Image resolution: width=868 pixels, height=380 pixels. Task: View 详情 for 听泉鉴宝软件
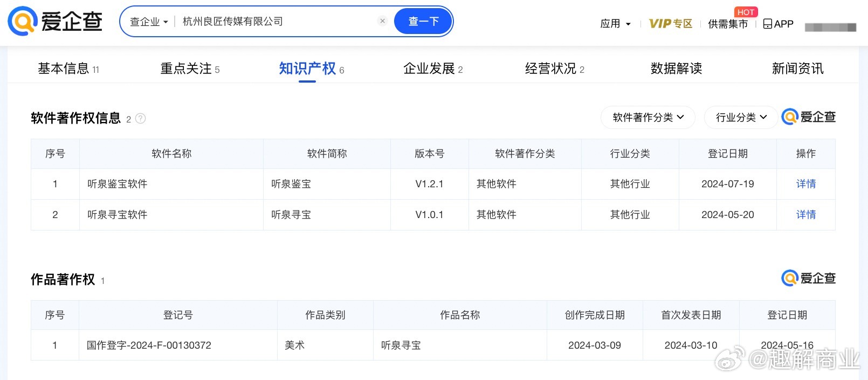pos(806,184)
